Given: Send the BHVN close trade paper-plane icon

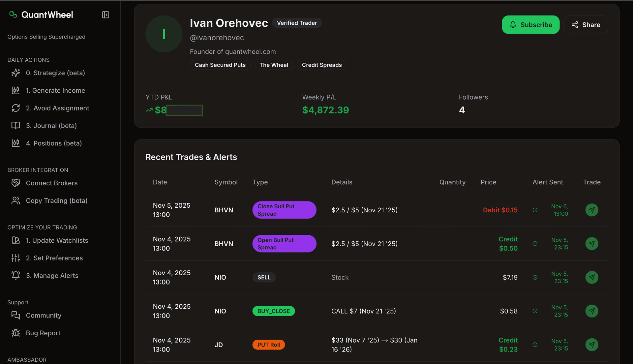Looking at the screenshot, I should (x=592, y=210).
